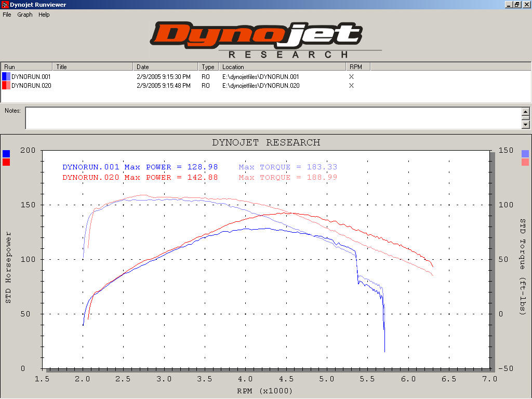Click the Notes scrollbar up arrow

[x=526, y=111]
